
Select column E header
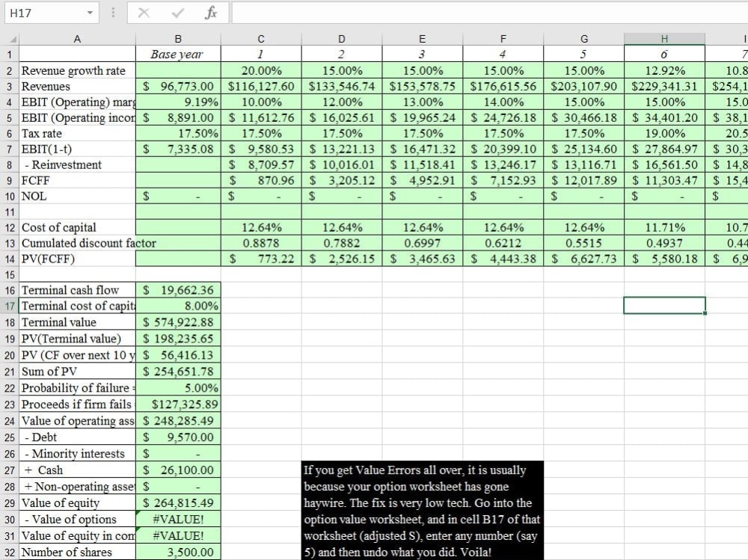coord(422,39)
